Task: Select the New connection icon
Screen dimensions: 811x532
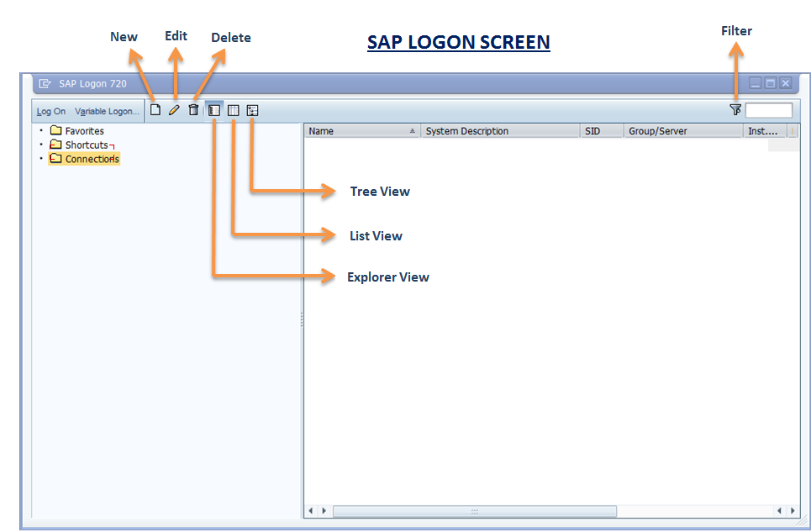Action: (155, 109)
